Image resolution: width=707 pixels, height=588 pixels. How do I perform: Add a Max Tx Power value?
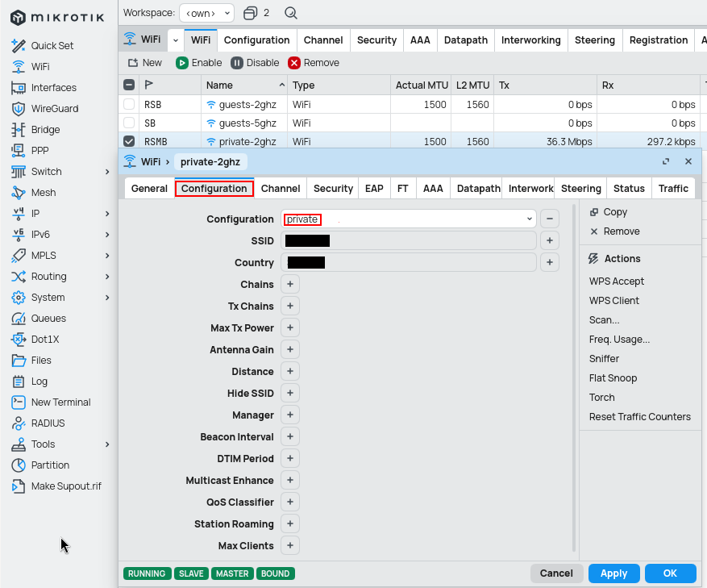tap(290, 328)
